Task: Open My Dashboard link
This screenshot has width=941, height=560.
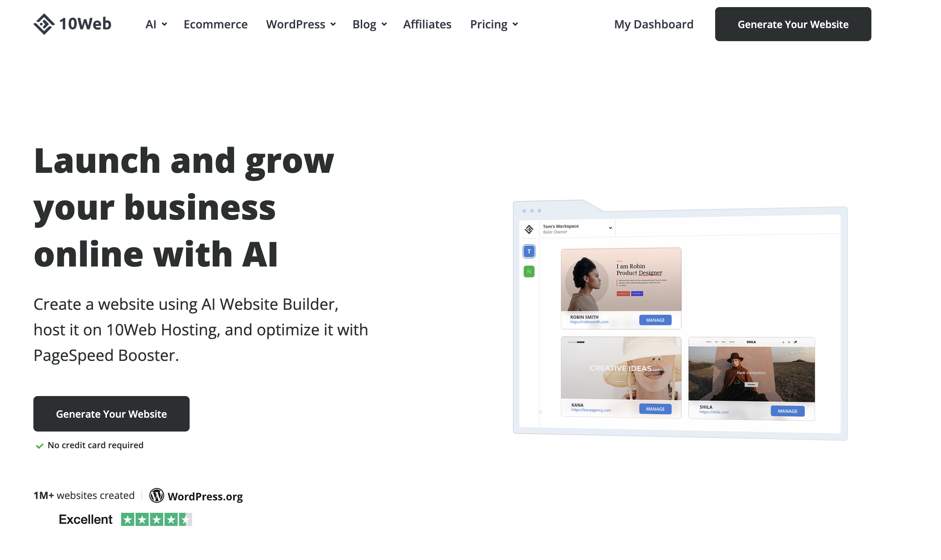Action: [654, 24]
